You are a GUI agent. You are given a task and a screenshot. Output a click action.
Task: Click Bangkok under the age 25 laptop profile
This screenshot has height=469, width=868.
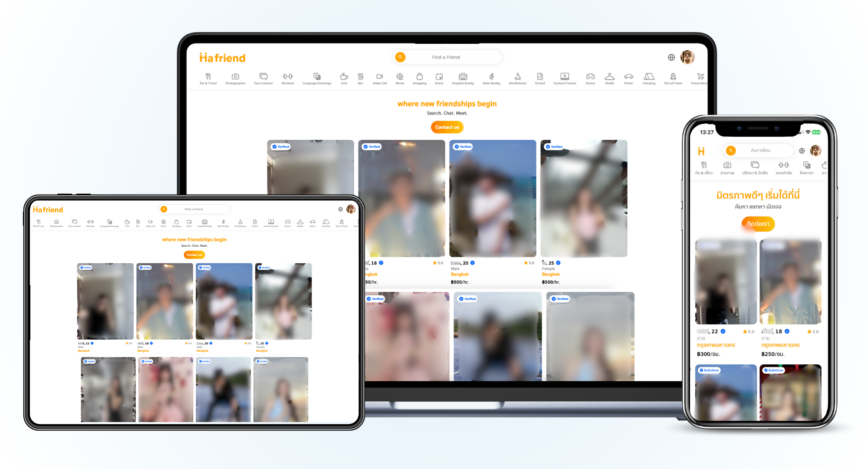[x=551, y=274]
